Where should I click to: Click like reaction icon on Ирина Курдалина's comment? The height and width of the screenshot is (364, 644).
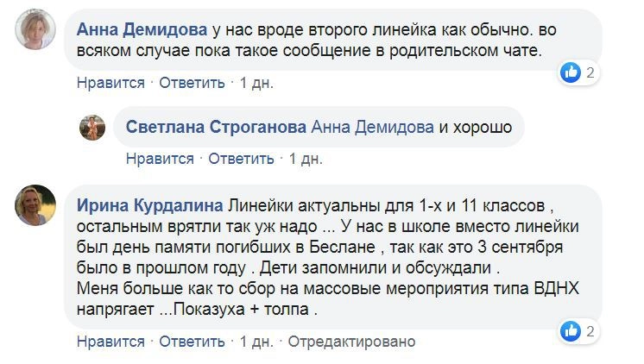coord(571,329)
